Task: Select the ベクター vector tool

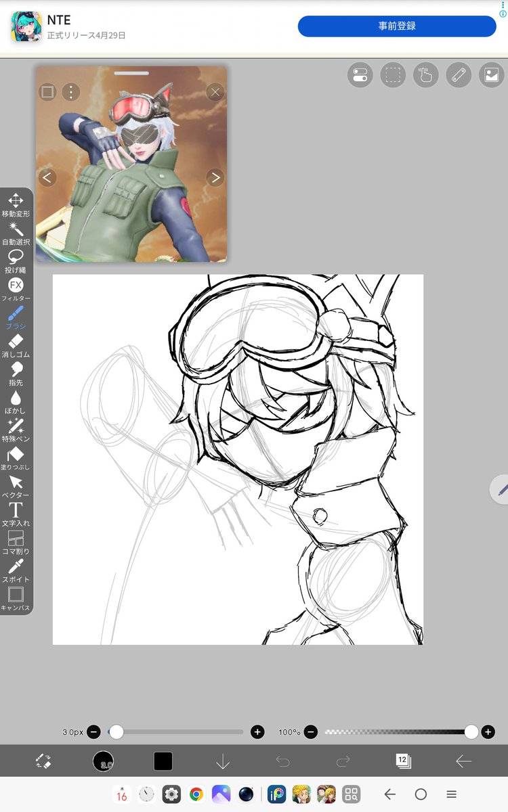Action: point(16,487)
